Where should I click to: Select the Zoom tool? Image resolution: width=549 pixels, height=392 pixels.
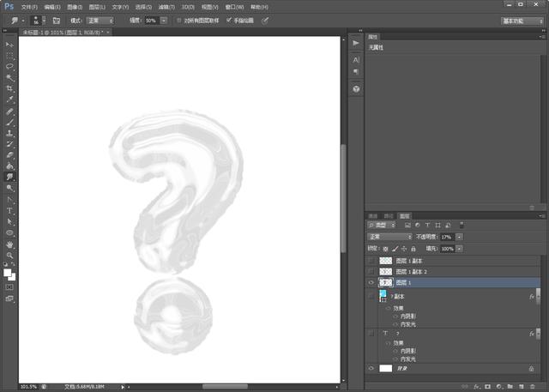(x=9, y=256)
